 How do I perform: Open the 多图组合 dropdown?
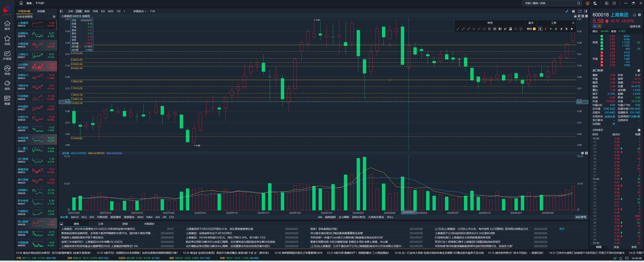(140, 11)
